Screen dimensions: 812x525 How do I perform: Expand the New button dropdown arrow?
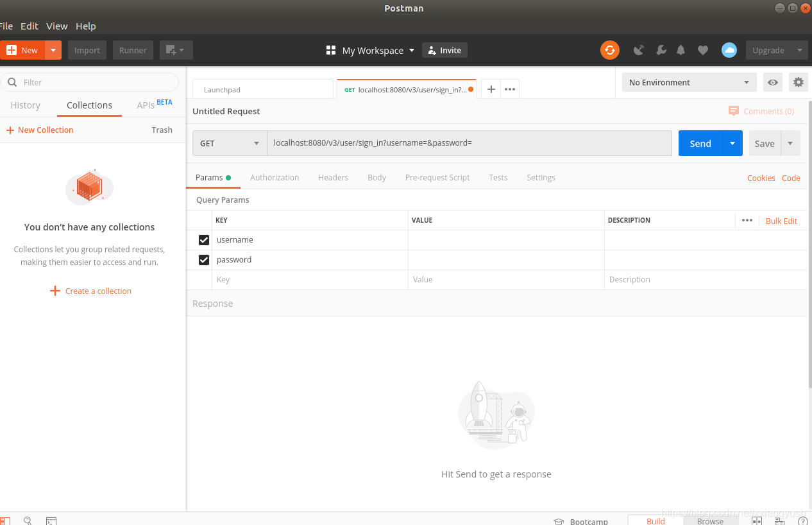[x=53, y=50]
